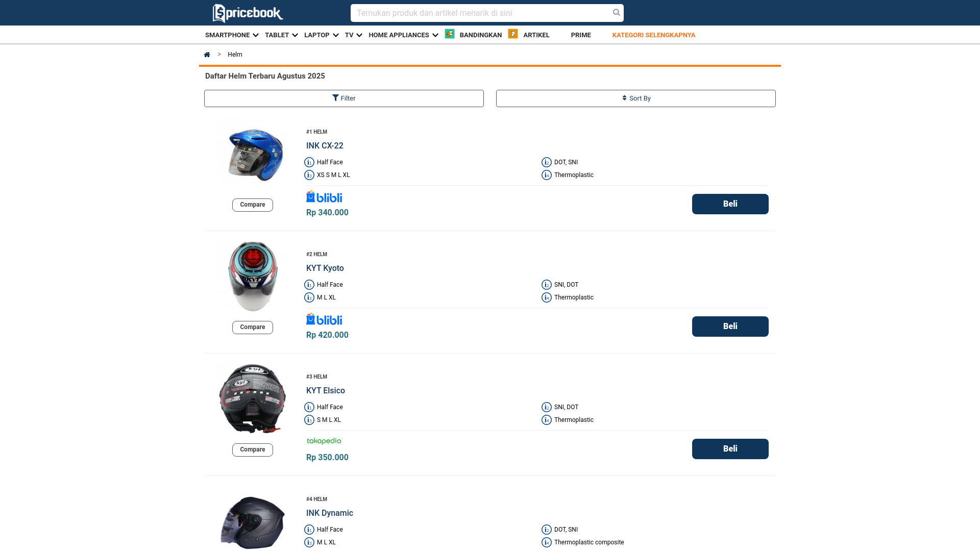Click the INK Dynamic helmet image

[x=252, y=523]
